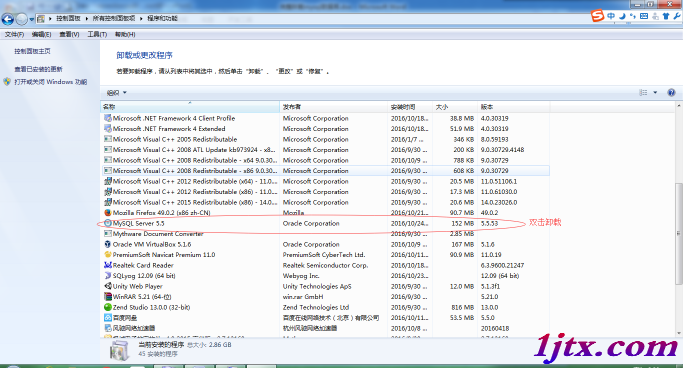Viewport: 683px width, 368px height.
Task: Click 所有控制面板项 breadcrumb segment
Action: 114,18
